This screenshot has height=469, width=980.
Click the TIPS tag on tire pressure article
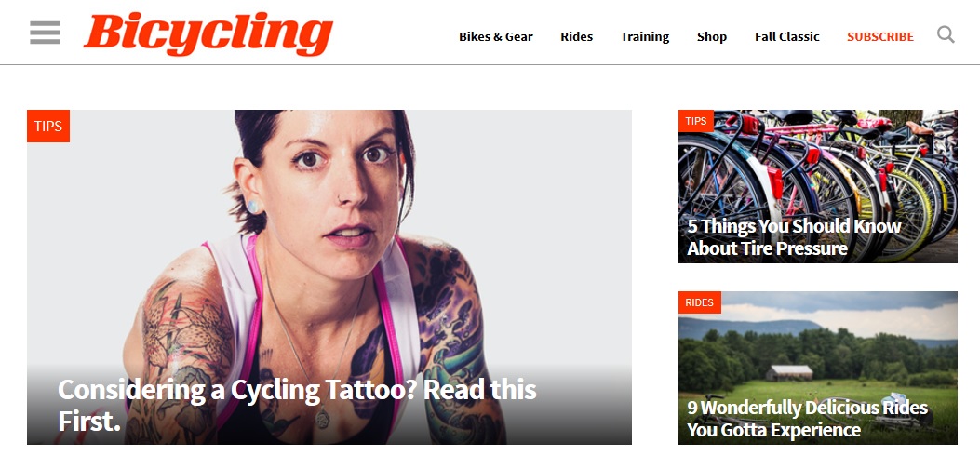pos(695,121)
